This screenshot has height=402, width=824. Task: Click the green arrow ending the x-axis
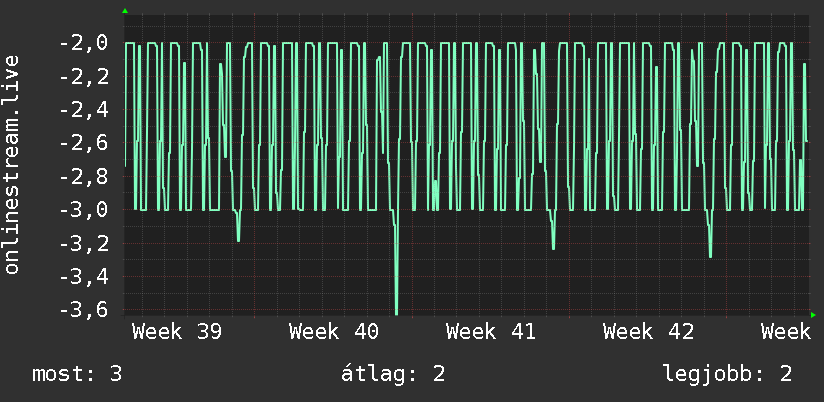(813, 315)
